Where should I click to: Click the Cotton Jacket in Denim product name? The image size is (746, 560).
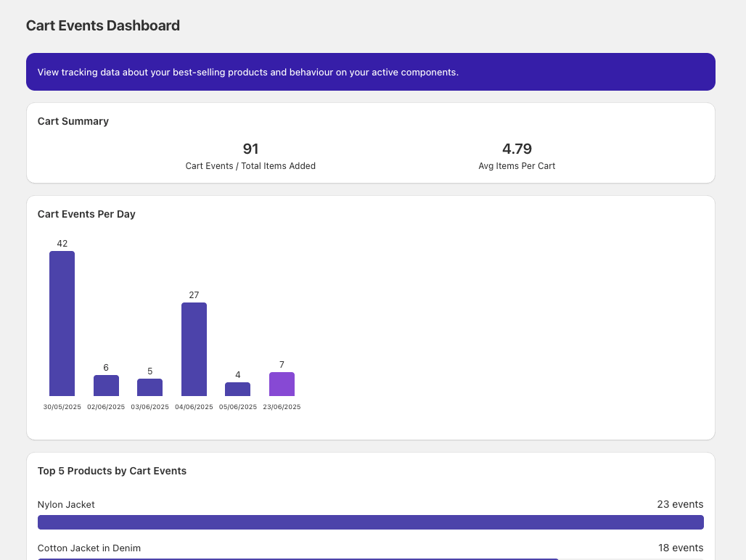(89, 548)
